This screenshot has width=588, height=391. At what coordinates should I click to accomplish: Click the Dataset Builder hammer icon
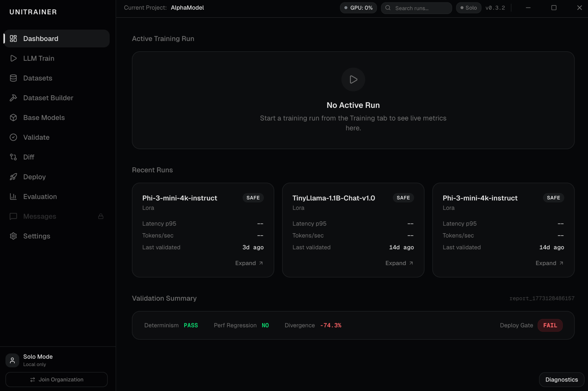pyautogui.click(x=13, y=98)
